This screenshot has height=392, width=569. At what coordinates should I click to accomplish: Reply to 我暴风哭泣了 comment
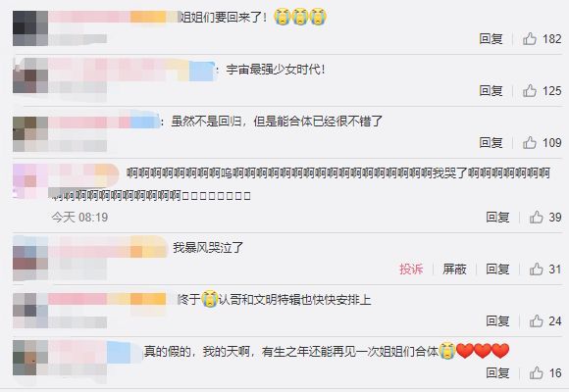[497, 269]
